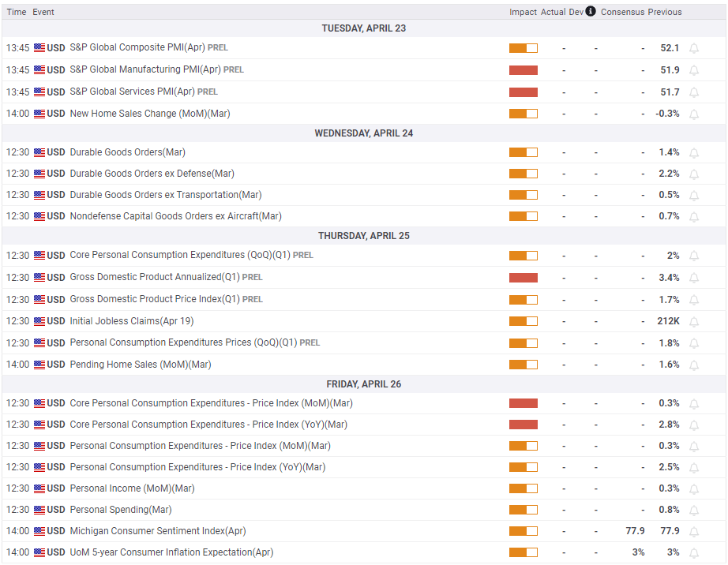Set alert bell for Personal Spending(Mar)
728x565 pixels.
click(x=693, y=511)
